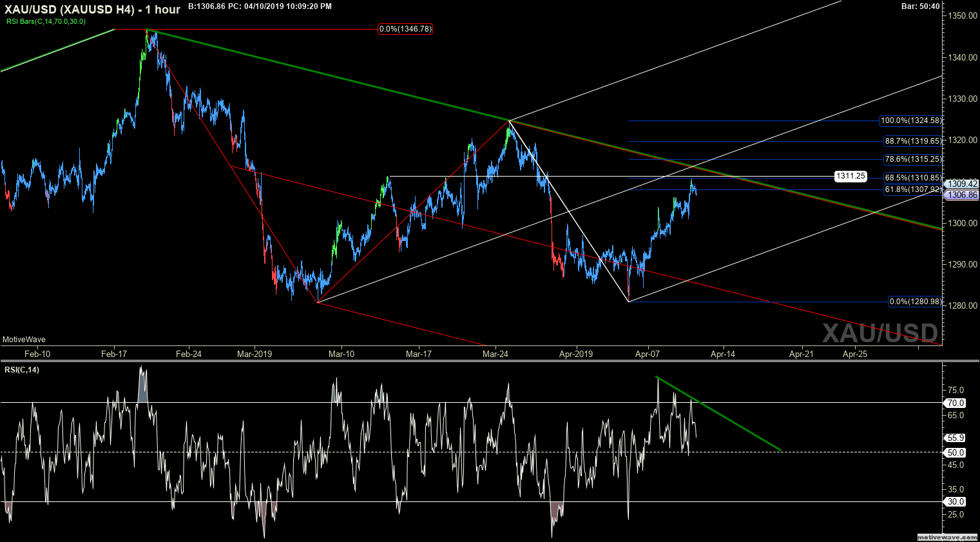The width and height of the screenshot is (980, 542).
Task: Click the RSI 70.0 overbought level tag
Action: coord(955,403)
